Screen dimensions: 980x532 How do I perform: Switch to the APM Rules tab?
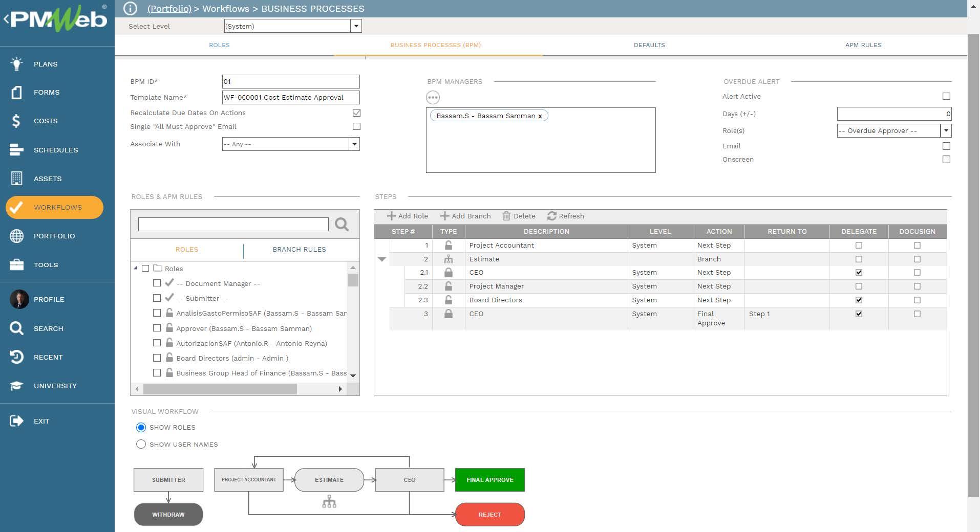[x=863, y=45]
